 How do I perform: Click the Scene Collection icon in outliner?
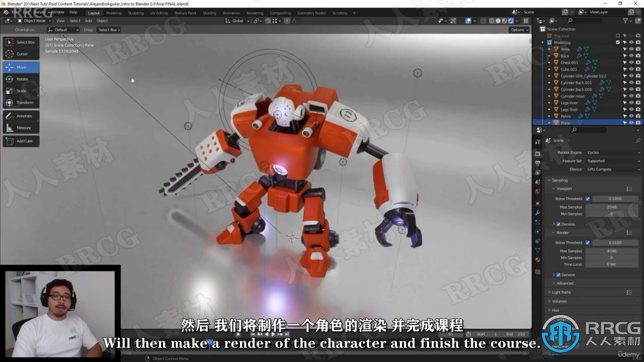[543, 29]
